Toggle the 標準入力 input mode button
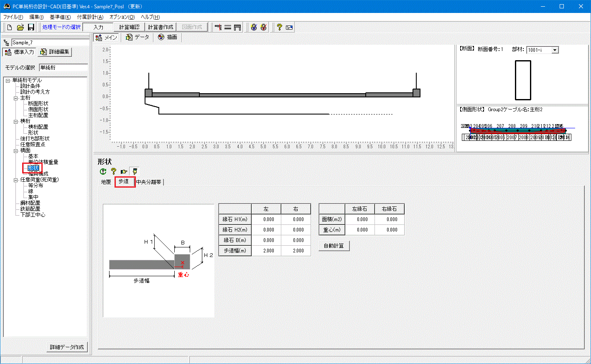 tap(19, 52)
